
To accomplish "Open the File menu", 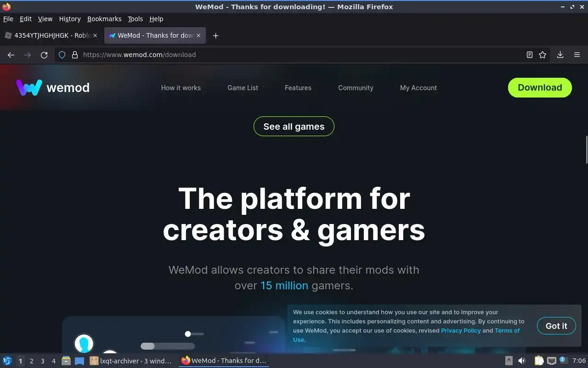I will pos(8,19).
